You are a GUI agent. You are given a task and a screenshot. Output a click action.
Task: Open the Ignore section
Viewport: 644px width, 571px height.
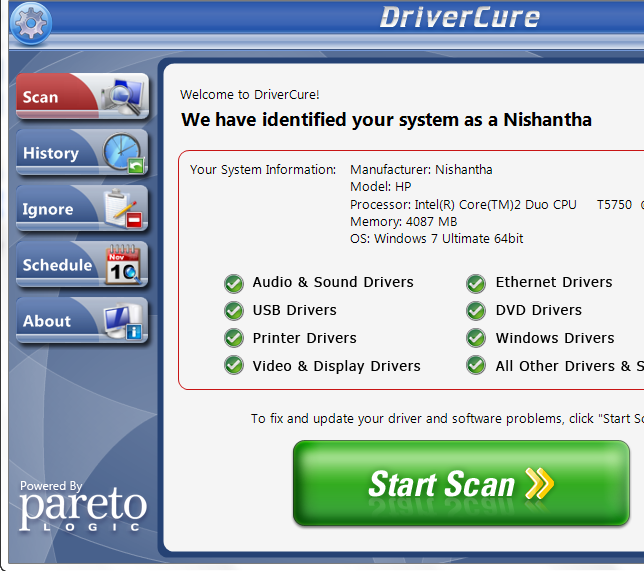point(82,208)
